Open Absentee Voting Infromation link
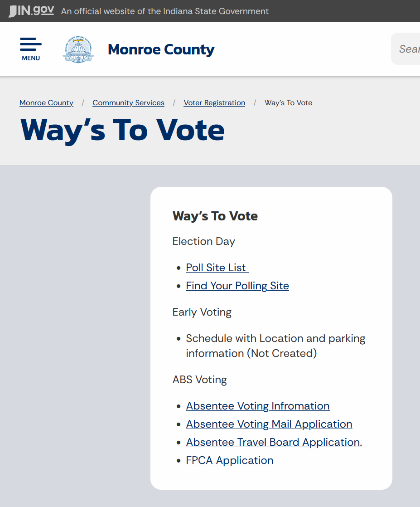 257,406
